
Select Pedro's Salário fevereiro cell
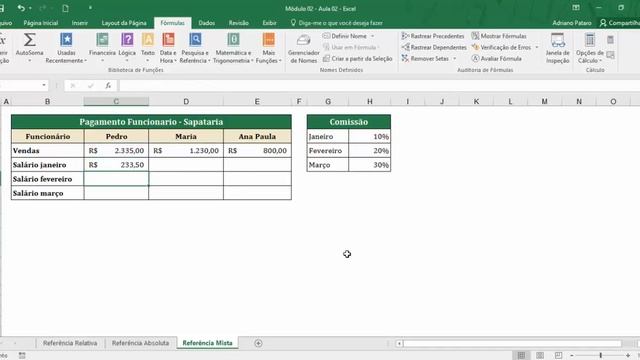[116, 179]
